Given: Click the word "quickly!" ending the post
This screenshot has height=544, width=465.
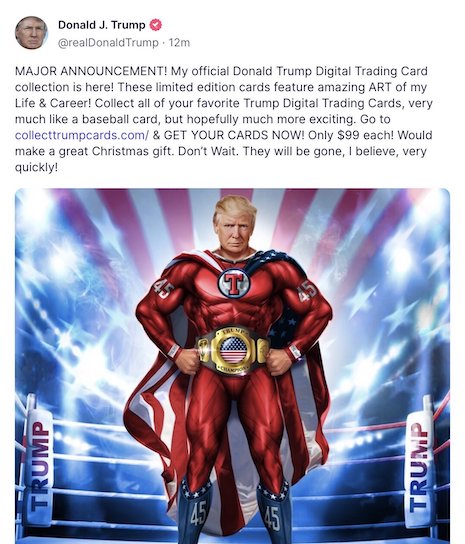Looking at the screenshot, I should [x=36, y=168].
